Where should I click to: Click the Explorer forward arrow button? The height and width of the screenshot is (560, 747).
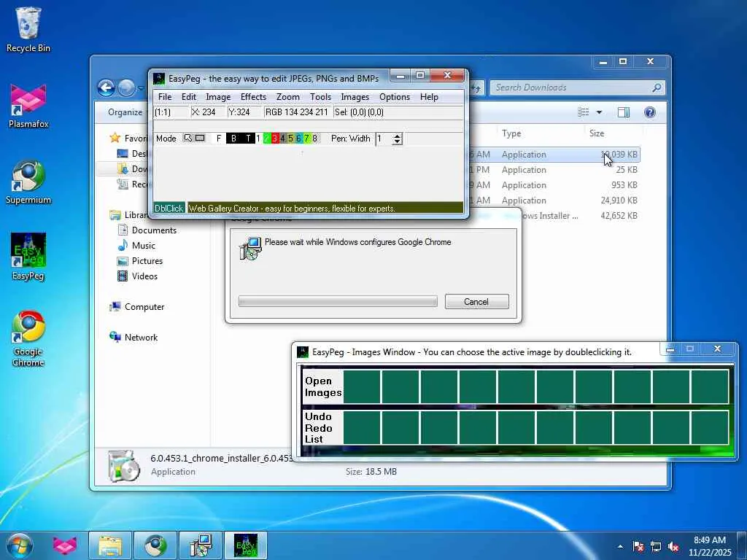pos(126,87)
